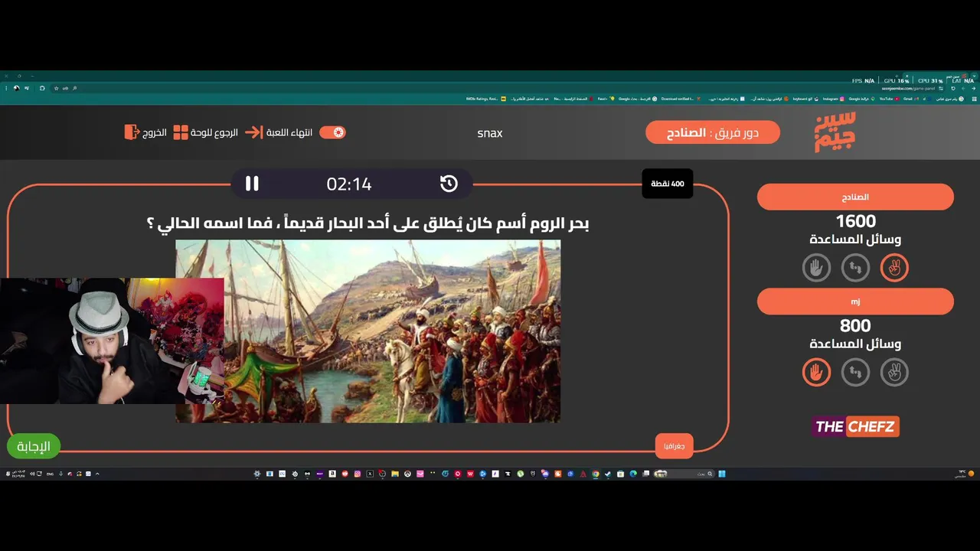
Task: Click the question text about بحر الروم
Action: click(x=367, y=223)
